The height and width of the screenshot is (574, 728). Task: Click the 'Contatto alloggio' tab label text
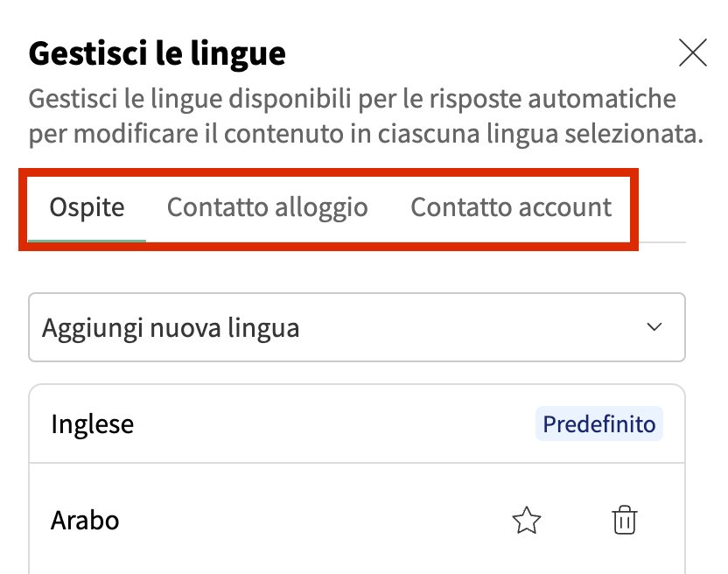pos(267,208)
